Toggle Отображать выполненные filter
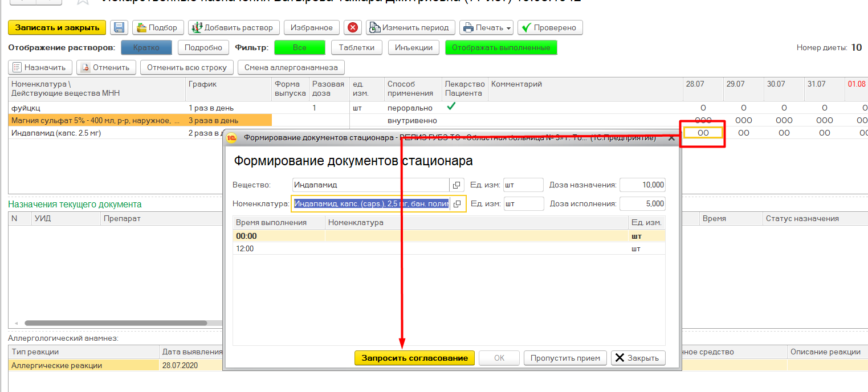Screen dimensions: 868x392 click(500, 48)
